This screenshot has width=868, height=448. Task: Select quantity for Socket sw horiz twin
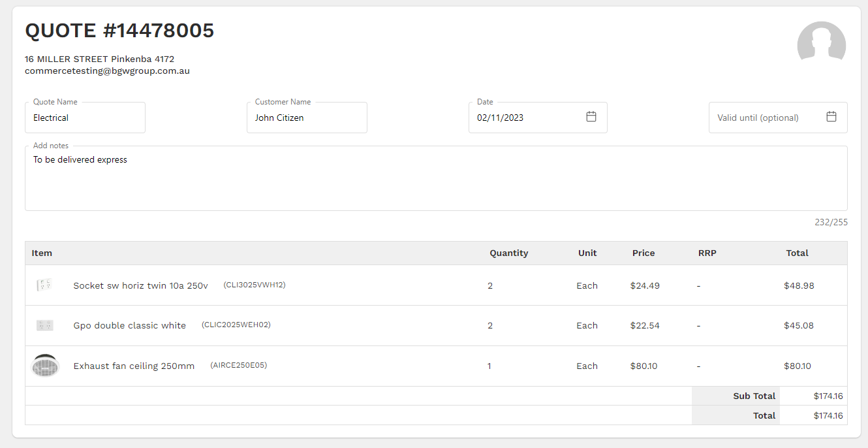click(x=490, y=285)
